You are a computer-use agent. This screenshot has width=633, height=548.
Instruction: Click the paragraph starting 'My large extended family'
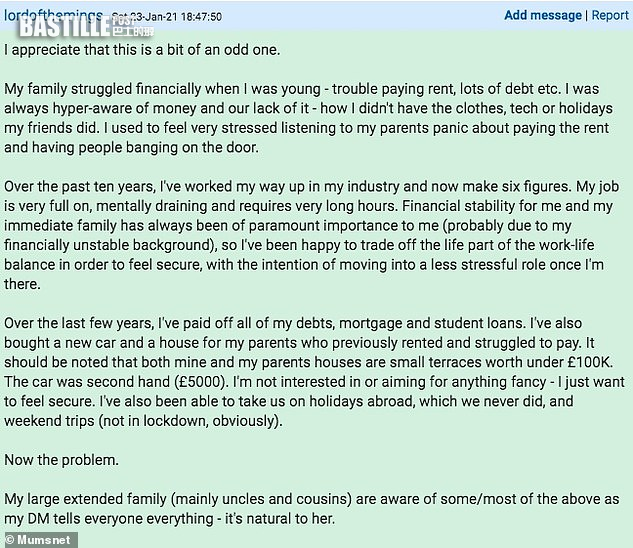pos(312,509)
